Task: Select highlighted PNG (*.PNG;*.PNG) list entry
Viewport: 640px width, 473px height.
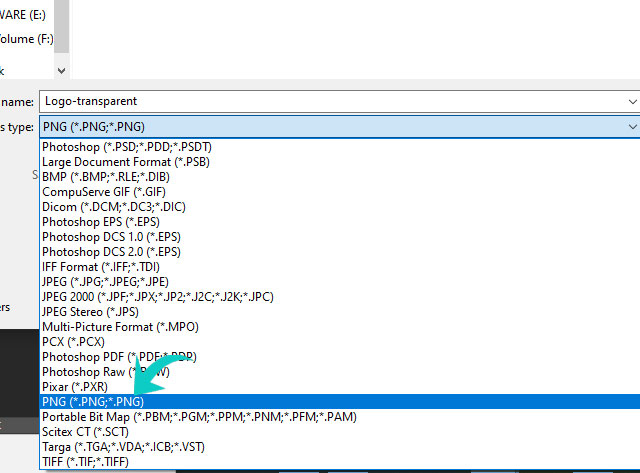Action: tap(340, 402)
